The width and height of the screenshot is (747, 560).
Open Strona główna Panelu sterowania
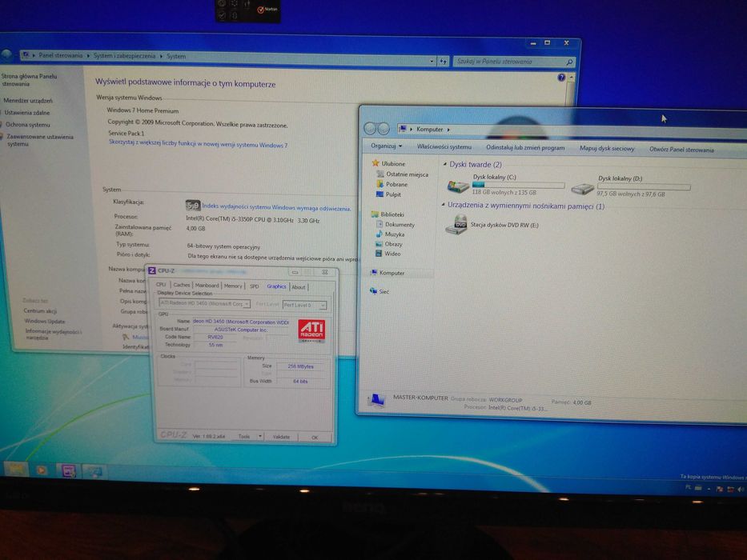[x=29, y=79]
